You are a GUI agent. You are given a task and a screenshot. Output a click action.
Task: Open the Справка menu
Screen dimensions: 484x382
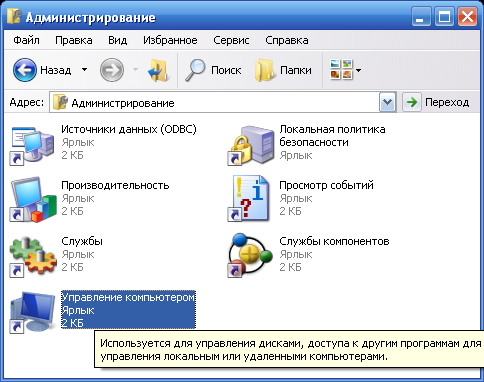coord(287,40)
